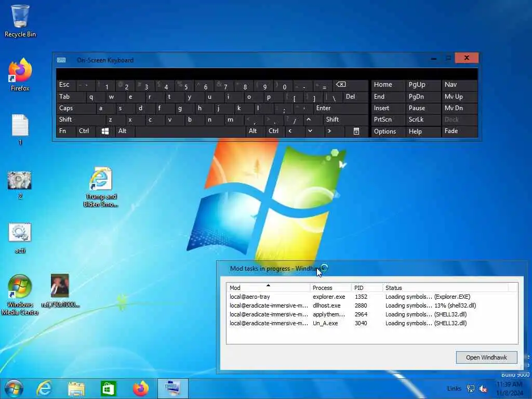
Task: Launch Internet Explorer from the taskbar
Action: tap(44, 389)
